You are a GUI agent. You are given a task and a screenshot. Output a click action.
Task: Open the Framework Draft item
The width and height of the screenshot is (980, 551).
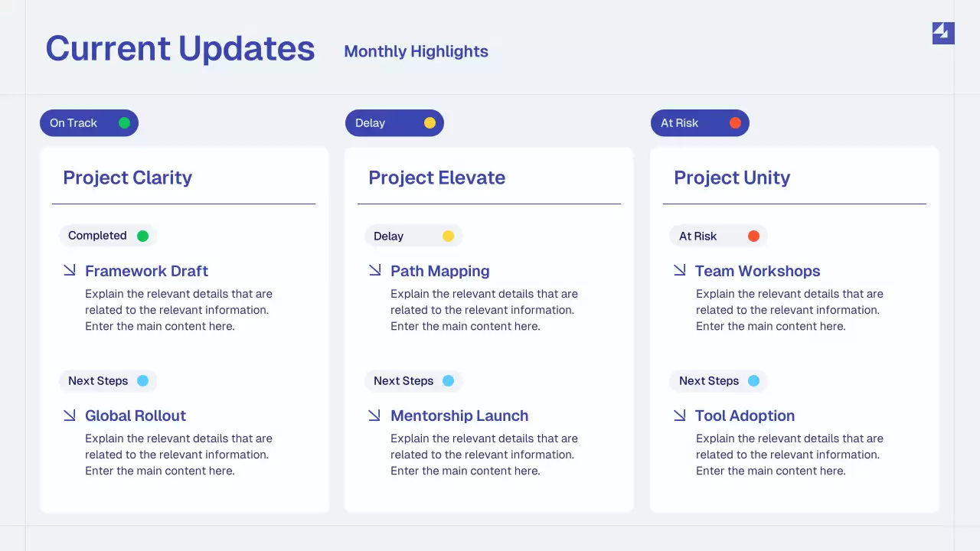146,271
